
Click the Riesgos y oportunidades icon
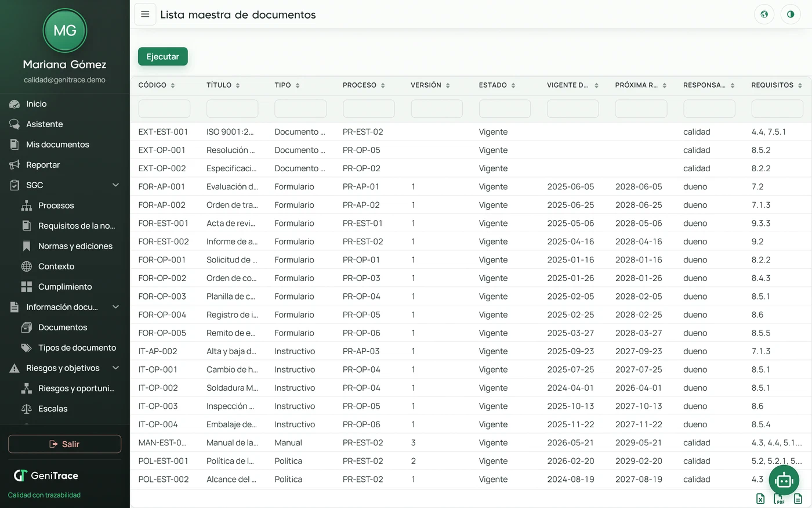(x=27, y=388)
